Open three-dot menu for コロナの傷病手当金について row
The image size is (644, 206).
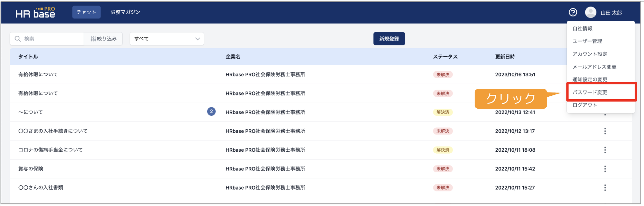tap(605, 150)
